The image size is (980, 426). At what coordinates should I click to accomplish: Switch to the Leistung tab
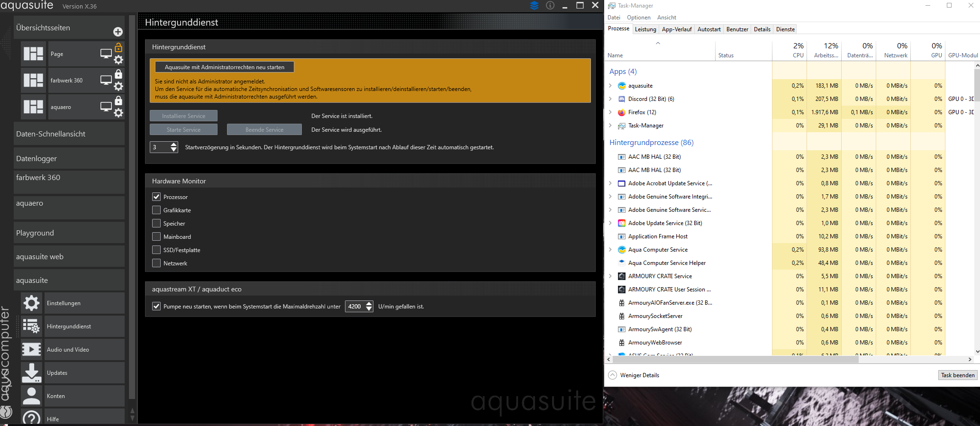click(645, 29)
